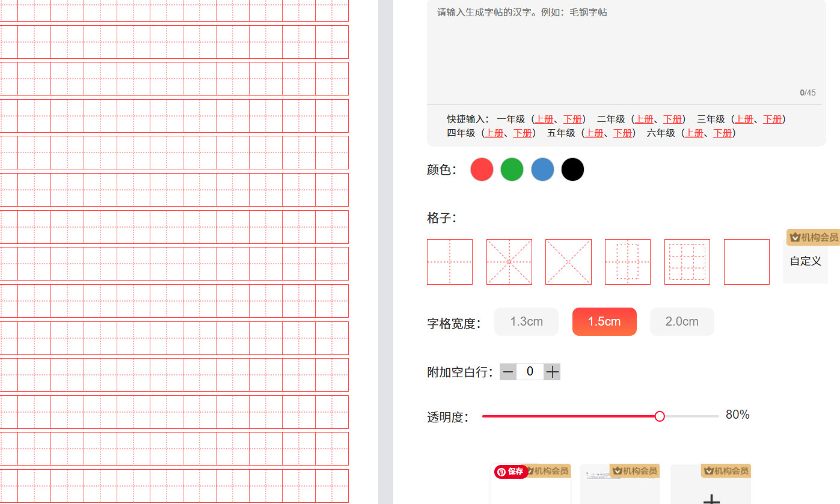Set cell width to 2.0cm
Screen dimensions: 840x504
click(x=682, y=321)
